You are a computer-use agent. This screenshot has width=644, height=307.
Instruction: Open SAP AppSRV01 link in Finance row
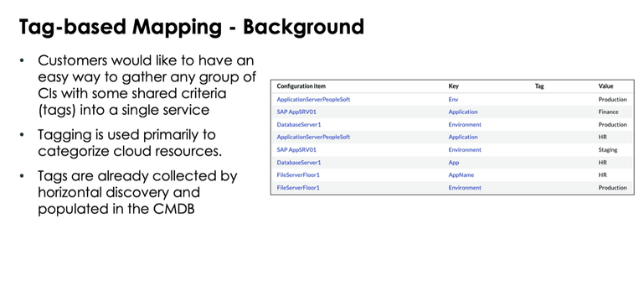click(296, 112)
